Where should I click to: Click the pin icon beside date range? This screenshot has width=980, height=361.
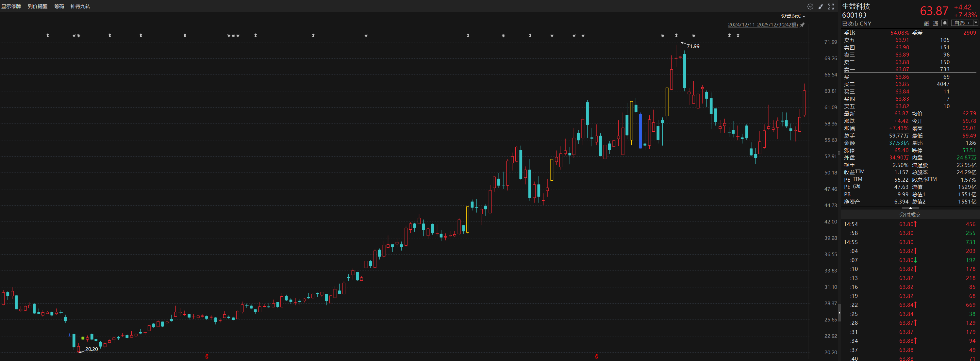(802, 25)
